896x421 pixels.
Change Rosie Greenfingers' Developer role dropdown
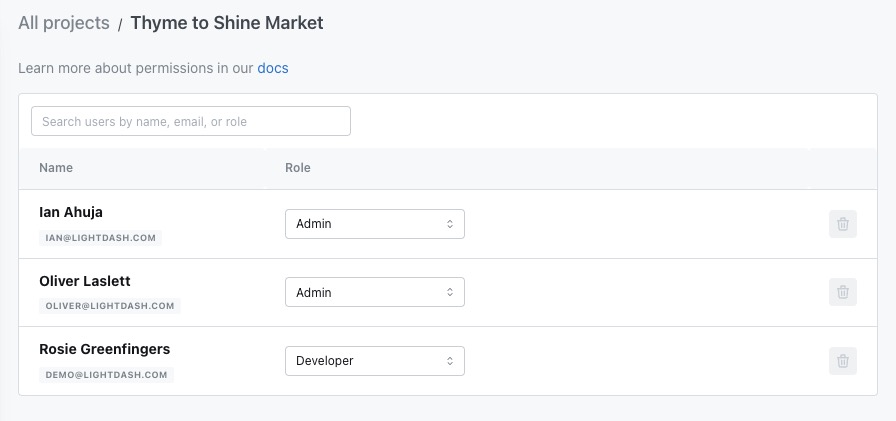click(374, 361)
